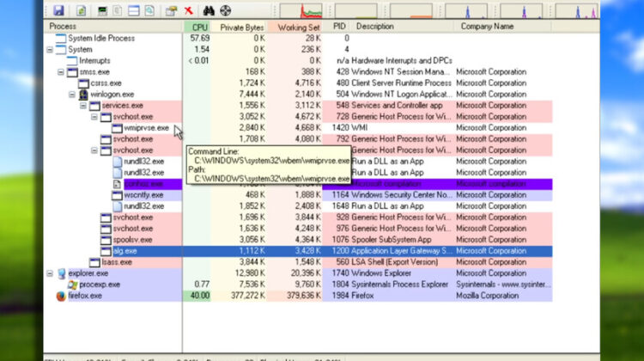Open the toolbar mini graph with the orange bar
Viewport: 644px width, 361px height.
click(411, 10)
